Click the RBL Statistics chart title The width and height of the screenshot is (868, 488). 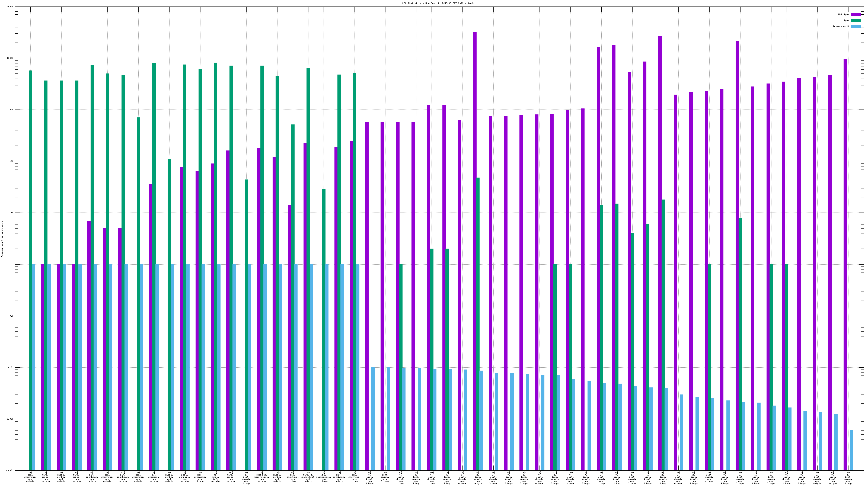(439, 3)
